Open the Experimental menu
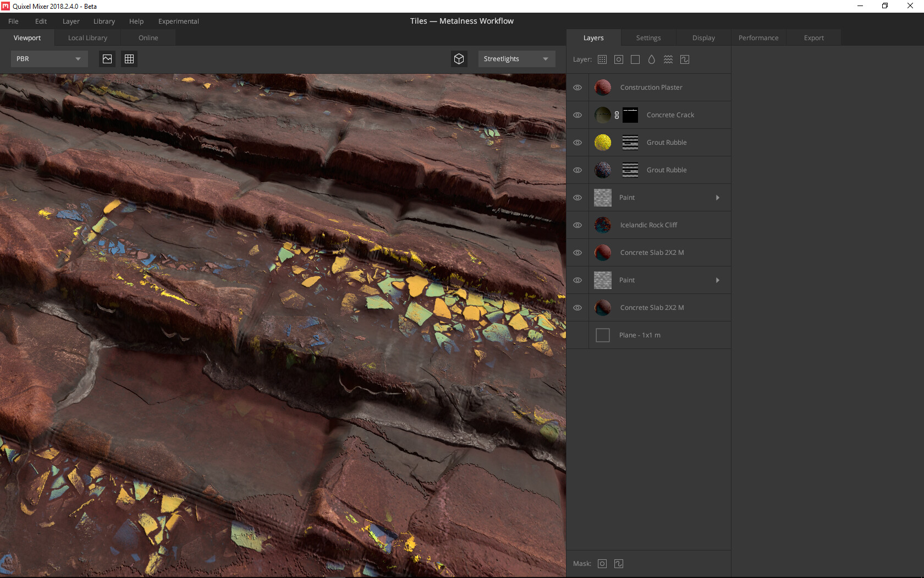The width and height of the screenshot is (924, 578). click(178, 21)
